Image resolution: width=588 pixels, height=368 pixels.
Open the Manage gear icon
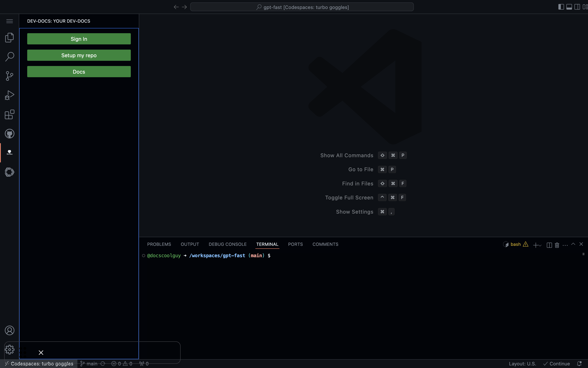[x=9, y=350]
